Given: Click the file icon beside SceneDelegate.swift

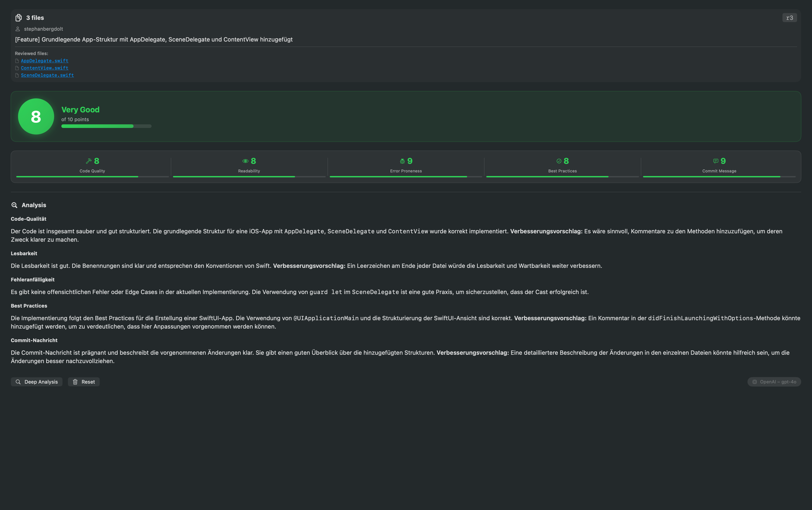Looking at the screenshot, I should (x=17, y=75).
